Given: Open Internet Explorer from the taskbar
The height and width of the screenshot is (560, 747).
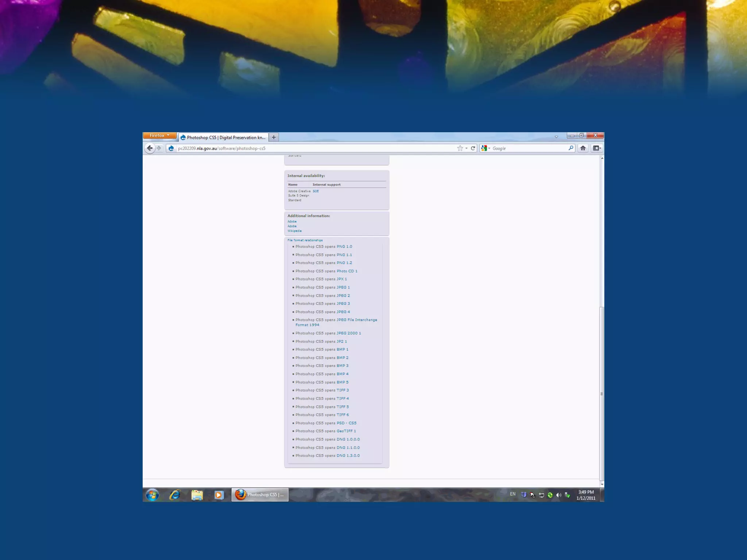Looking at the screenshot, I should click(x=175, y=495).
